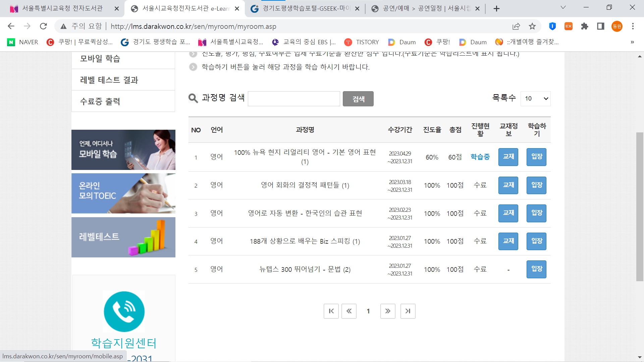
Task: Switch to 경기도평생학습포털 GSEEK tab
Action: click(x=301, y=8)
